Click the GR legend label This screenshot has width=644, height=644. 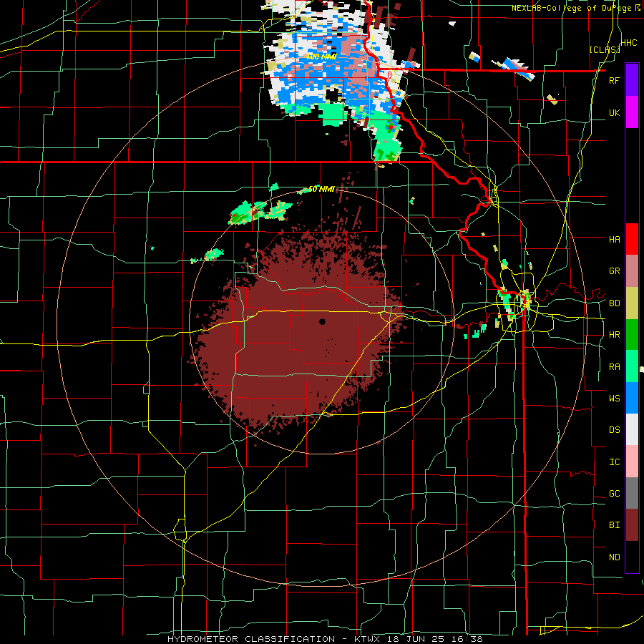coord(614,271)
